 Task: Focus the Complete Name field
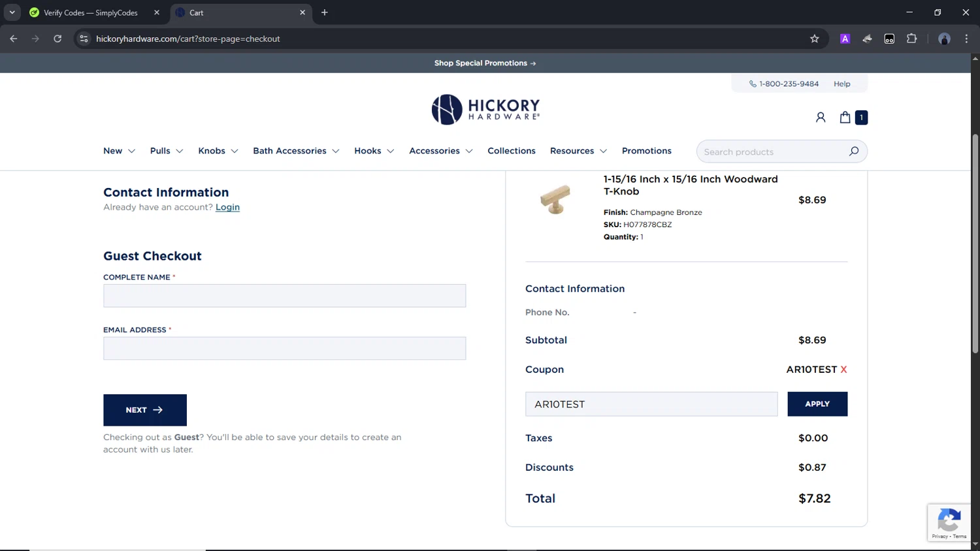(284, 296)
